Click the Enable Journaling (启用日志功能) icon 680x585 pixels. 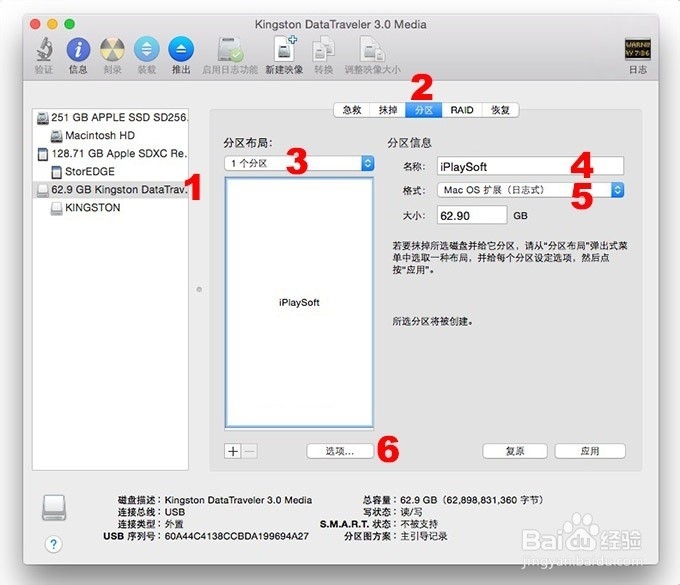tap(230, 49)
